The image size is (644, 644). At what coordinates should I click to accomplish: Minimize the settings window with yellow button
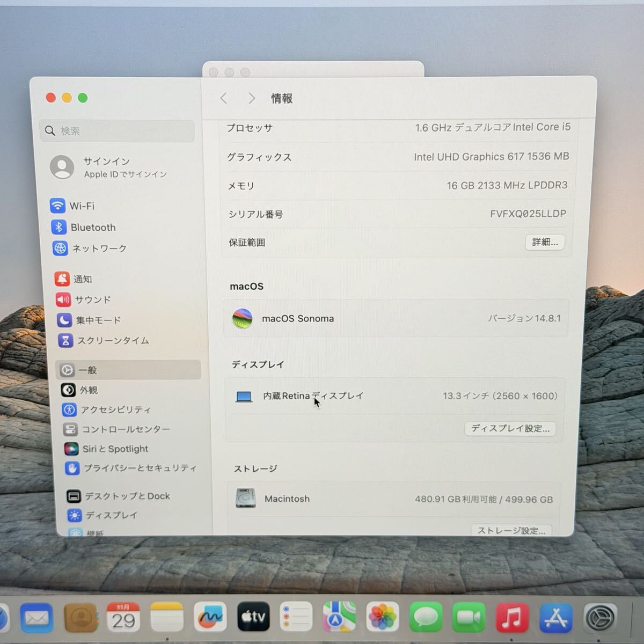pos(67,98)
